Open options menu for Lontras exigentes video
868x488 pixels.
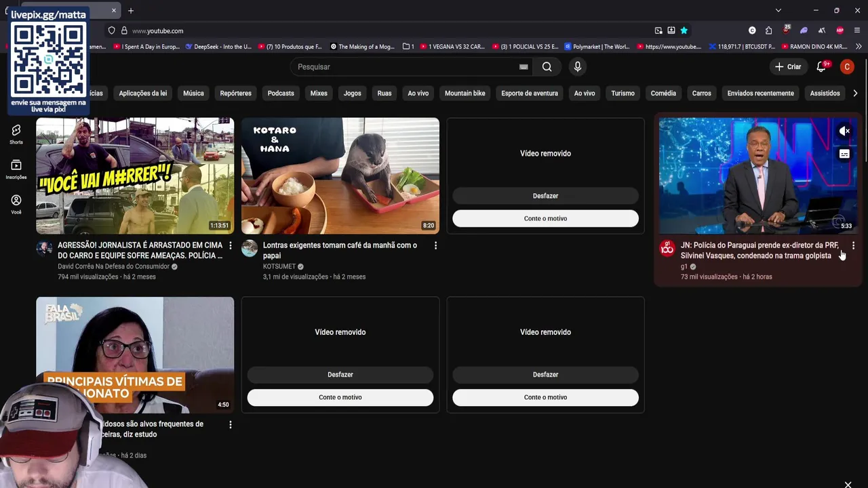pos(436,245)
